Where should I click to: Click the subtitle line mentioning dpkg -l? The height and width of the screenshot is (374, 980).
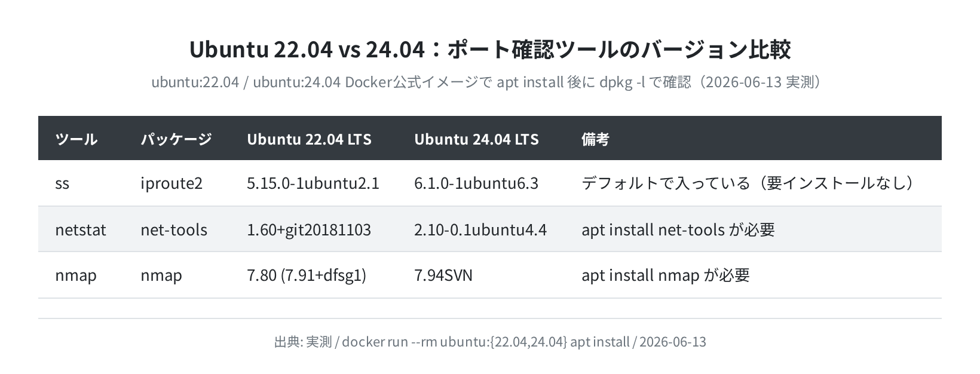coord(490,82)
